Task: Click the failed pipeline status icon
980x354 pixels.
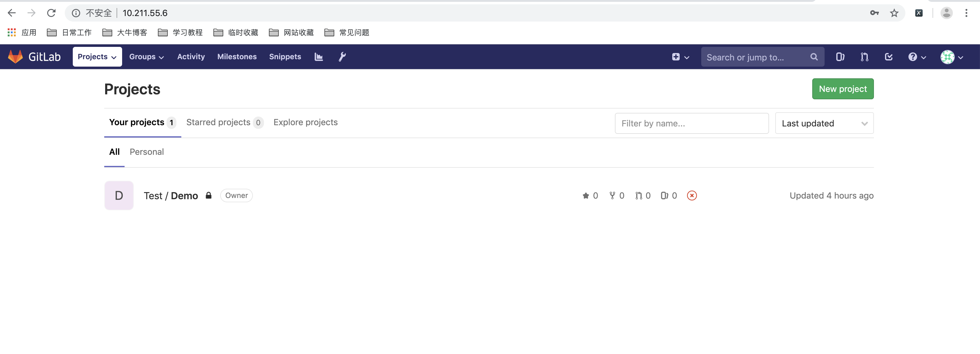Action: 692,196
